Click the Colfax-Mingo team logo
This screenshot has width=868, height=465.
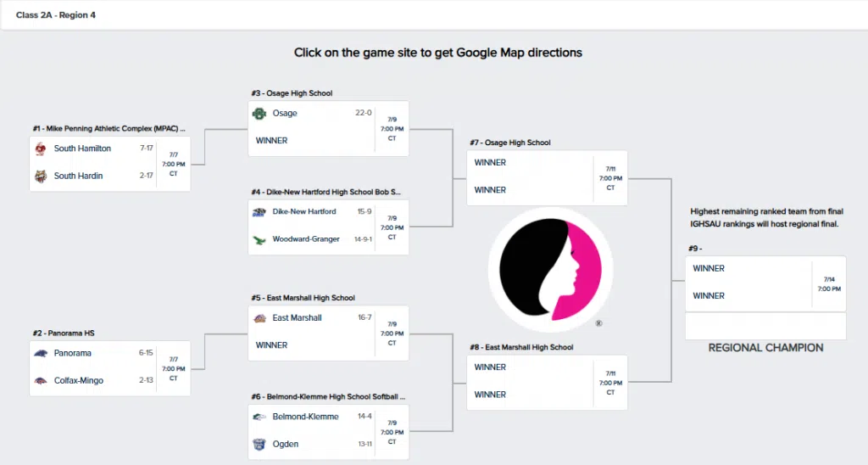(x=40, y=381)
